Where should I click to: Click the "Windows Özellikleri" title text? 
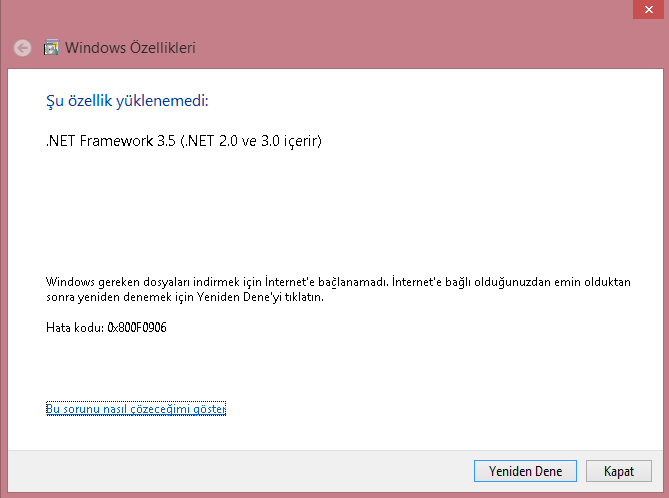tap(130, 47)
